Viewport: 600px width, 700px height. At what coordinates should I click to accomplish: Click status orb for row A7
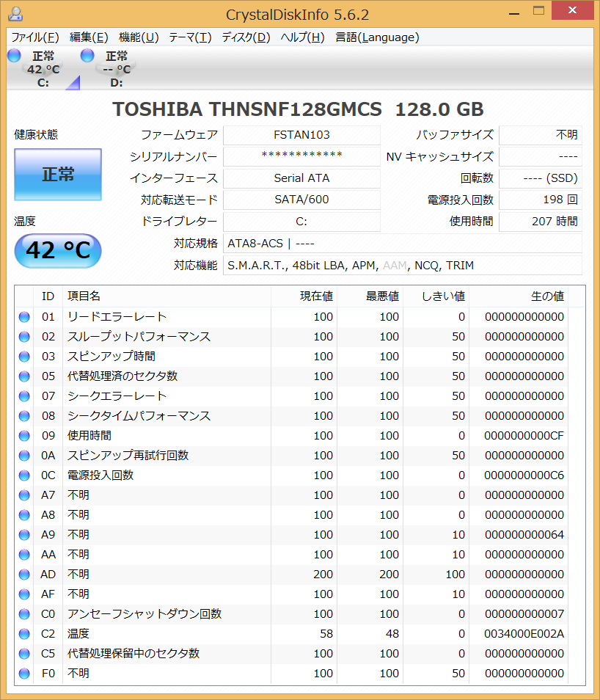click(24, 495)
